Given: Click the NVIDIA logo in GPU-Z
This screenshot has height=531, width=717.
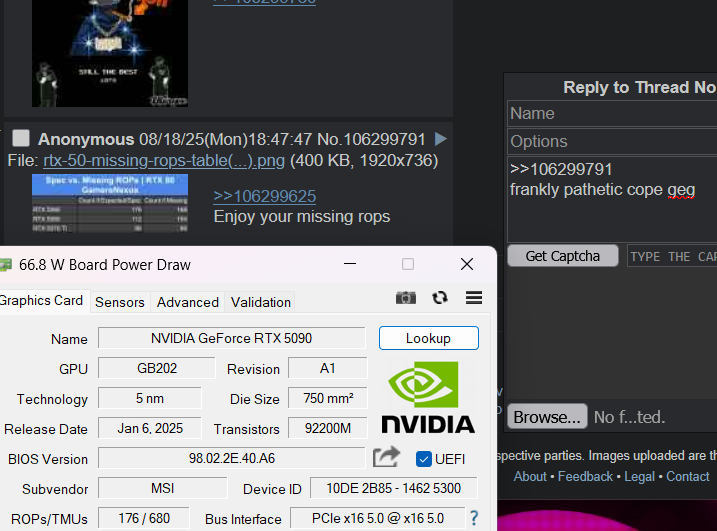Looking at the screenshot, I should [x=428, y=397].
